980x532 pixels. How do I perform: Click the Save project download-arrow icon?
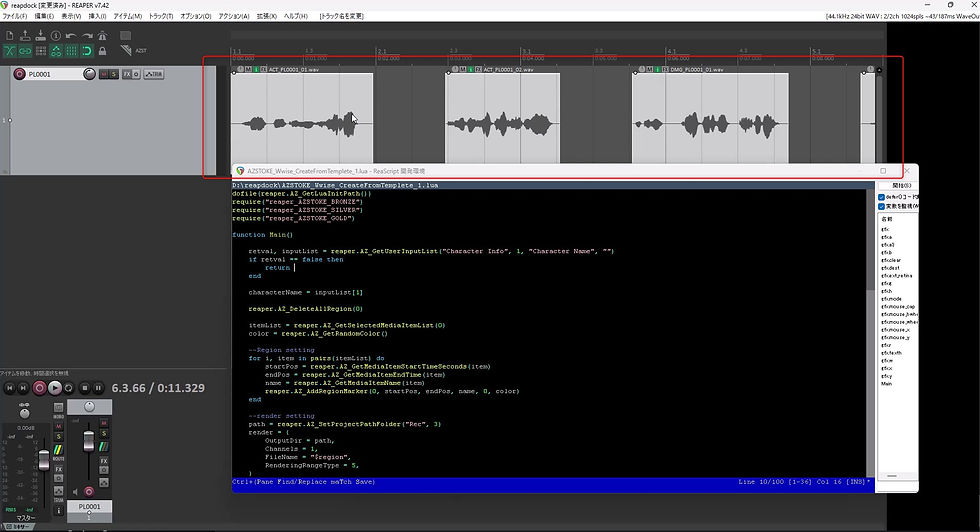pos(41,36)
